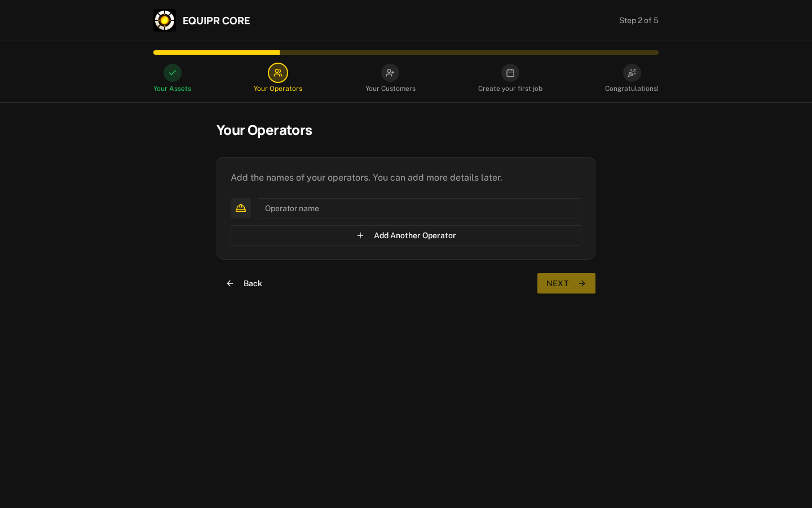The width and height of the screenshot is (812, 508).
Task: Click the onboarding progress bar
Action: point(406,52)
